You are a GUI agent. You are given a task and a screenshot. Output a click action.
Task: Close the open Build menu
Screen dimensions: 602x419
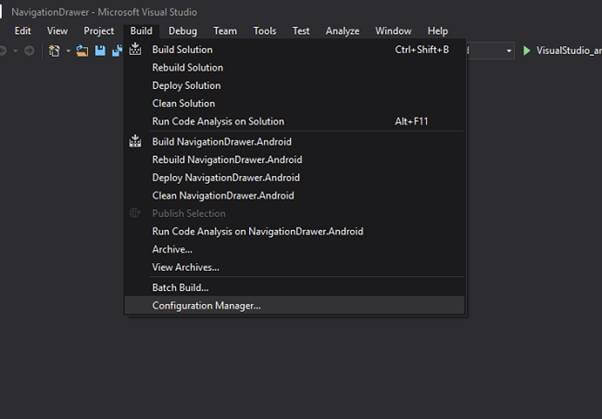click(141, 31)
